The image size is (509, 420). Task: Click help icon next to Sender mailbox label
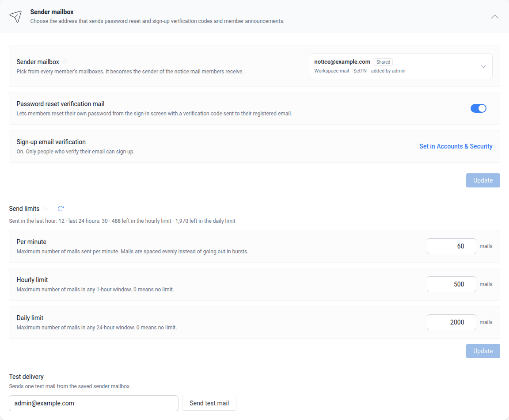65,62
